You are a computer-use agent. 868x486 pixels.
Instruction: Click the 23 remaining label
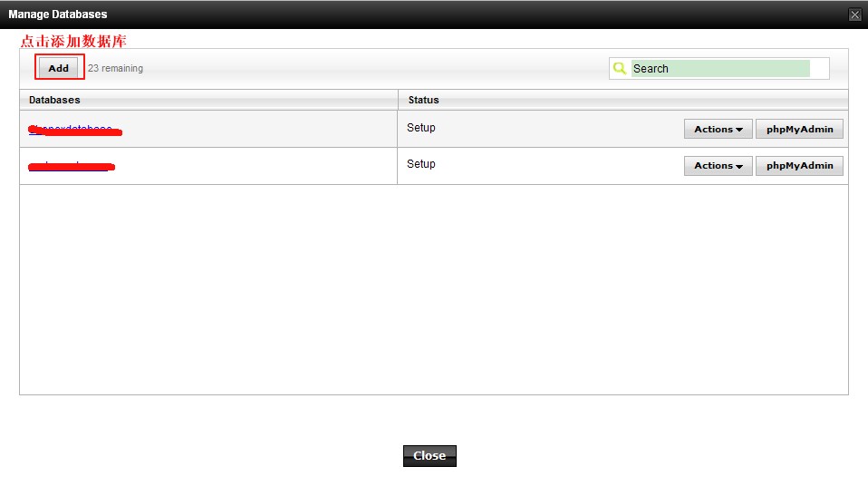click(x=115, y=68)
